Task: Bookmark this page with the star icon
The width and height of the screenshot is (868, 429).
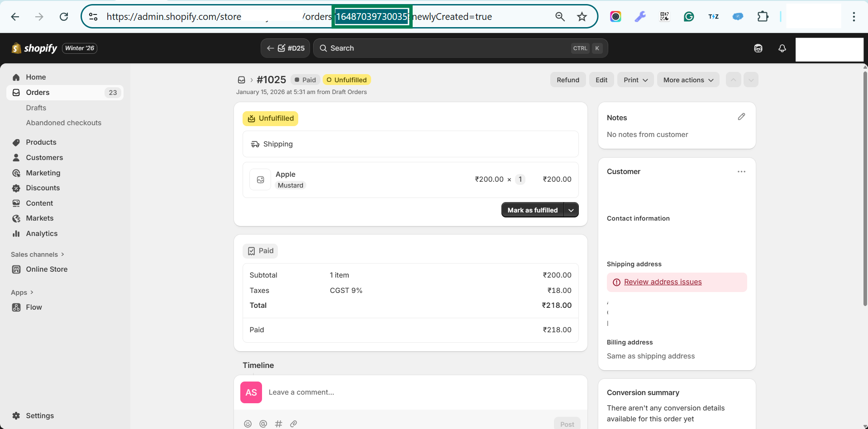Action: click(582, 17)
